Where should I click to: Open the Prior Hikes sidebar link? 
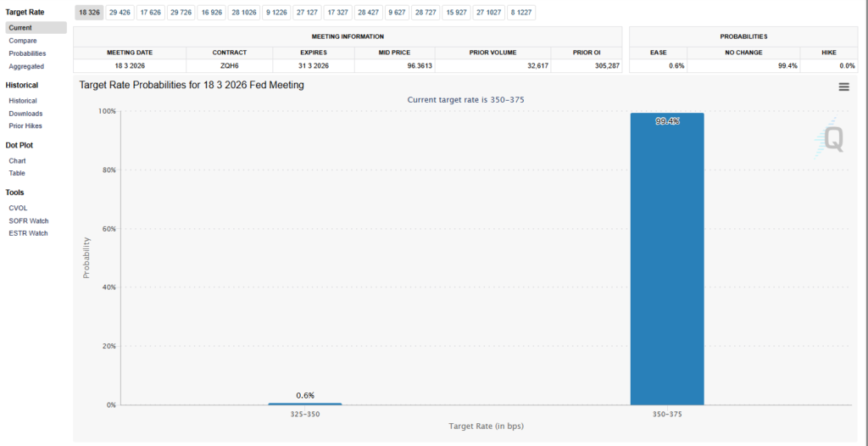click(x=25, y=125)
